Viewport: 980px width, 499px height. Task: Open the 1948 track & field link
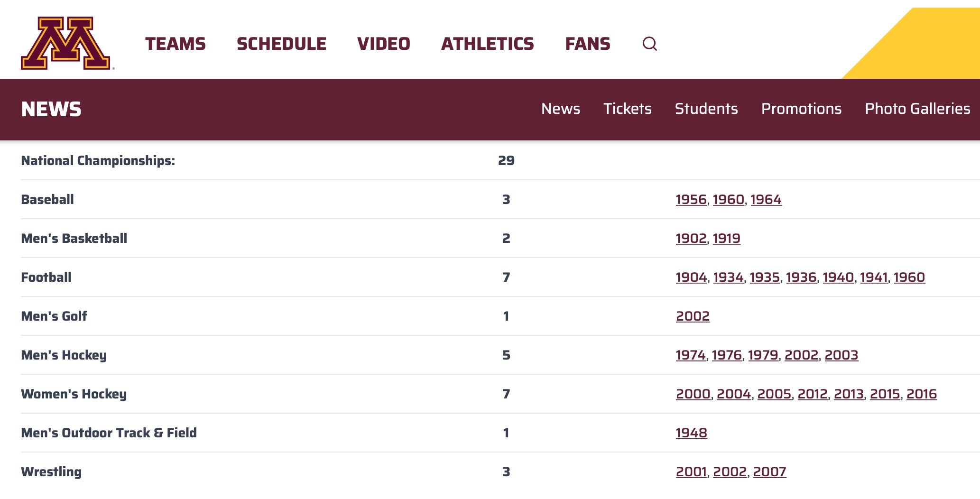[691, 433]
